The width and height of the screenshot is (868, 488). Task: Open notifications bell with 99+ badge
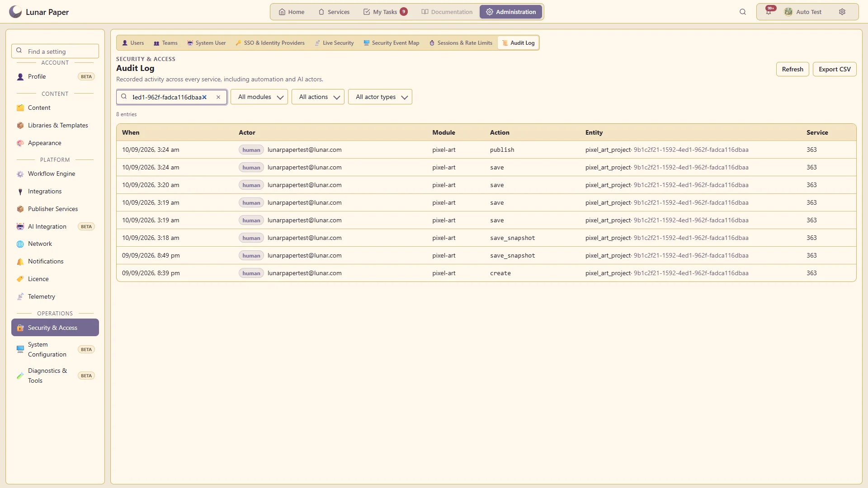(769, 12)
